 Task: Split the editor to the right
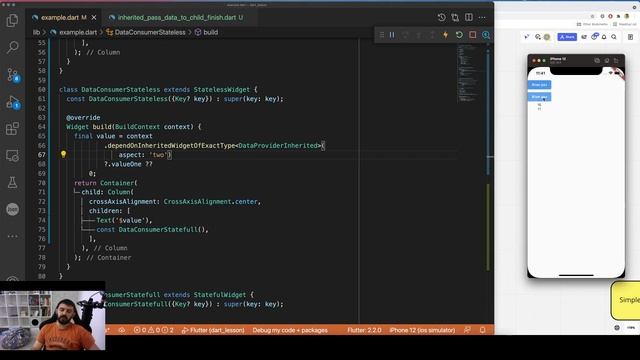pos(469,18)
